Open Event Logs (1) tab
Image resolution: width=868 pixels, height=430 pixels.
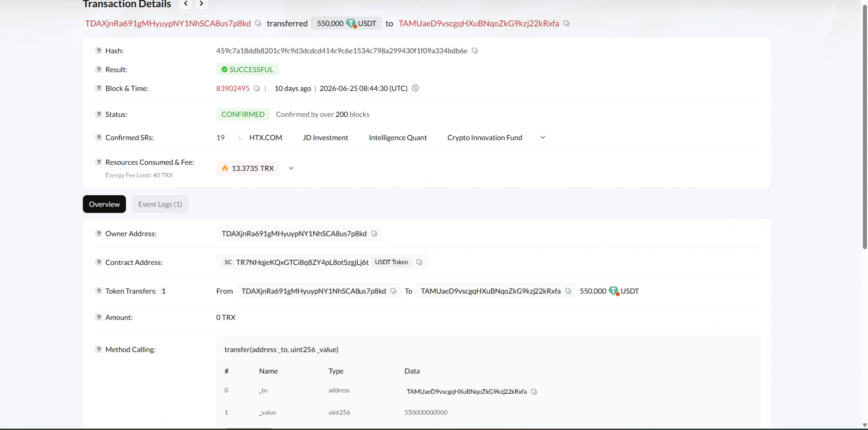pyautogui.click(x=160, y=204)
